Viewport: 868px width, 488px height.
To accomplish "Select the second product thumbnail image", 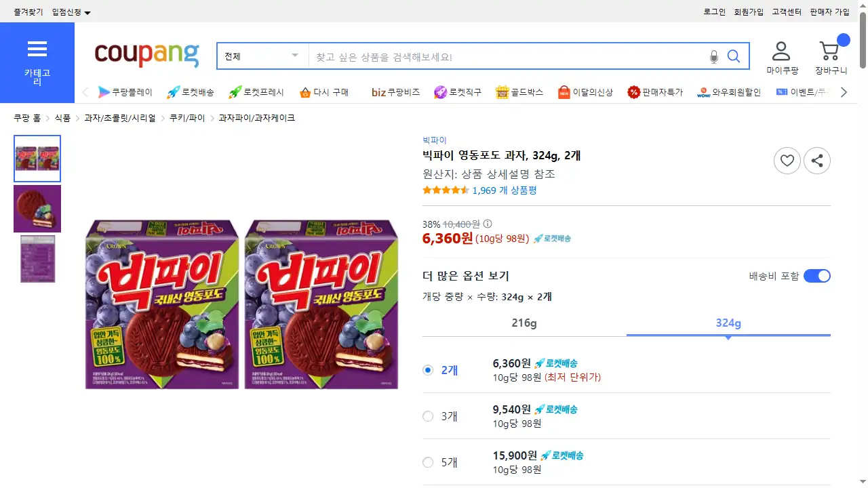I will (x=37, y=209).
